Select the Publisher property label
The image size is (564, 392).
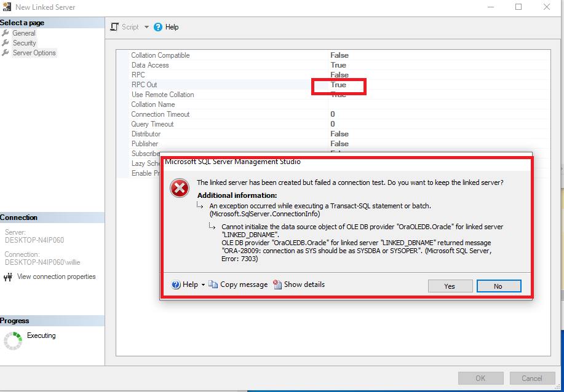(145, 144)
